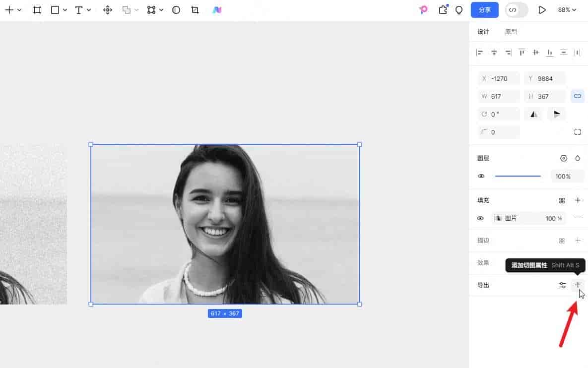
Task: Open the colorful AI assistant icon
Action: (217, 10)
